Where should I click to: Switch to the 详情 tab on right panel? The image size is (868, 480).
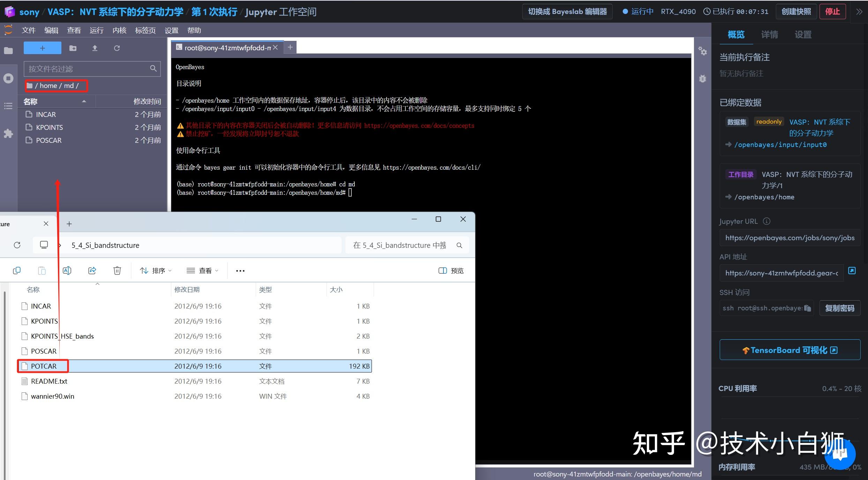[x=770, y=34]
